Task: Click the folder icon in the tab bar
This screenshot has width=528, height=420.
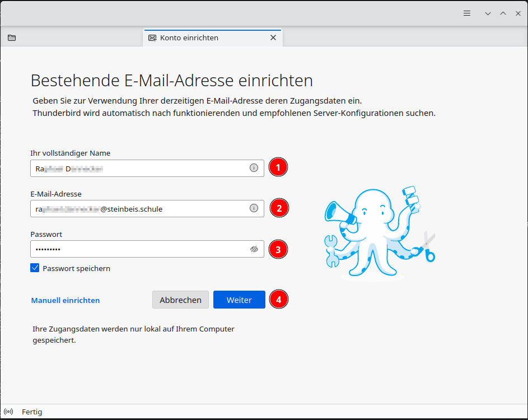Action: tap(12, 38)
